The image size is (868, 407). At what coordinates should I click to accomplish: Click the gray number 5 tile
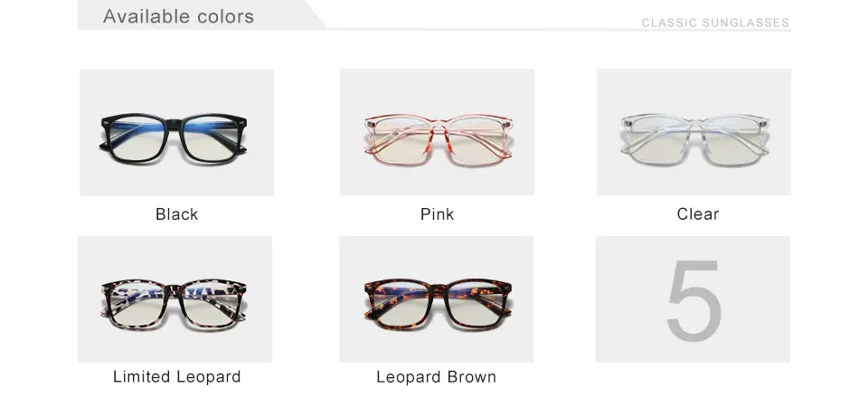(693, 299)
